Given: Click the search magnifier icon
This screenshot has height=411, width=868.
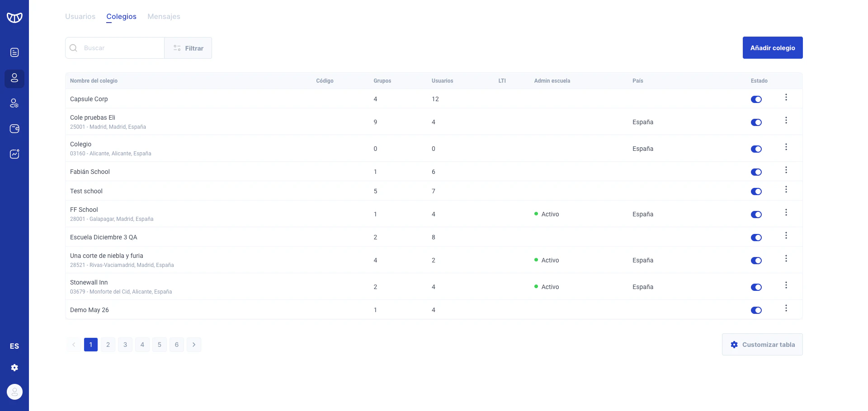Looking at the screenshot, I should point(73,48).
